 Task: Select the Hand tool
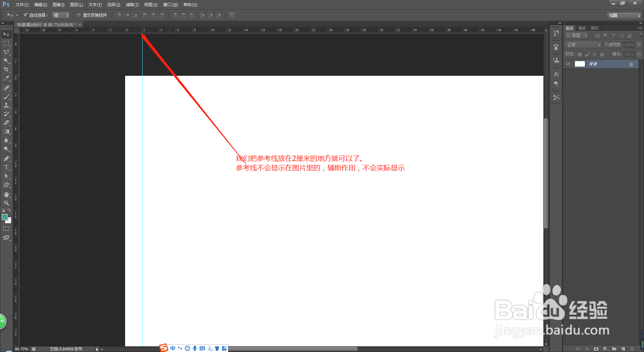(6, 194)
